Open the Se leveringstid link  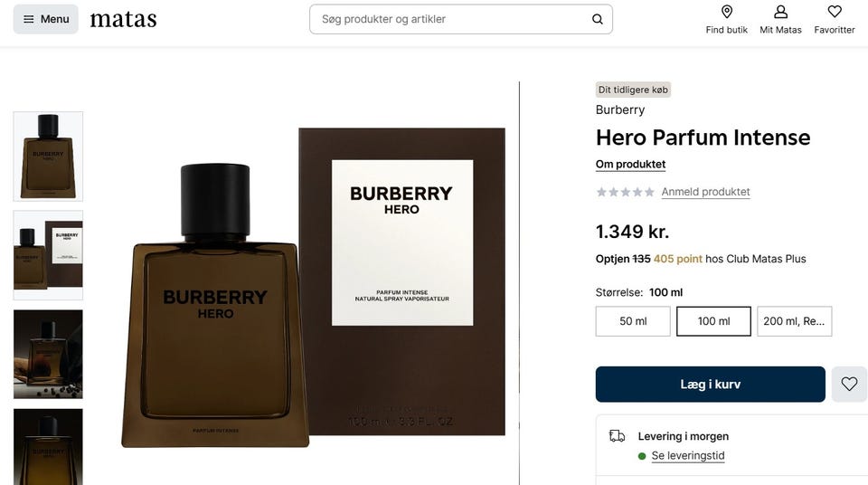[x=688, y=456]
